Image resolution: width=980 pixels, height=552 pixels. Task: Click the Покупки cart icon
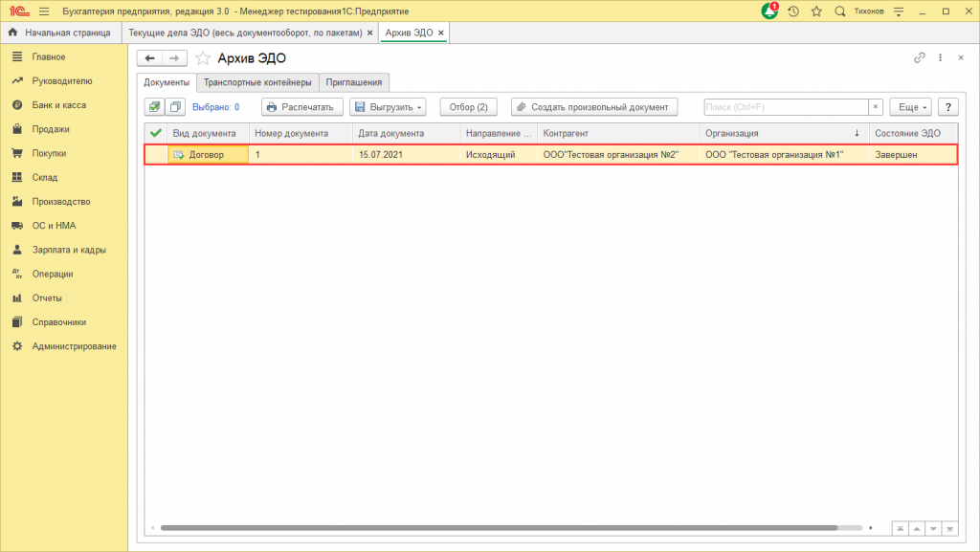click(x=17, y=153)
